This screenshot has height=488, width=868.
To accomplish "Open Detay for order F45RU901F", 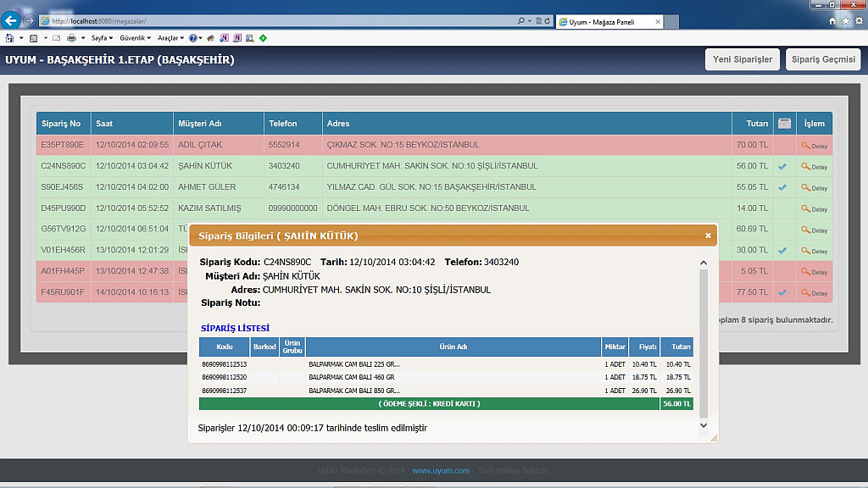I will point(814,292).
